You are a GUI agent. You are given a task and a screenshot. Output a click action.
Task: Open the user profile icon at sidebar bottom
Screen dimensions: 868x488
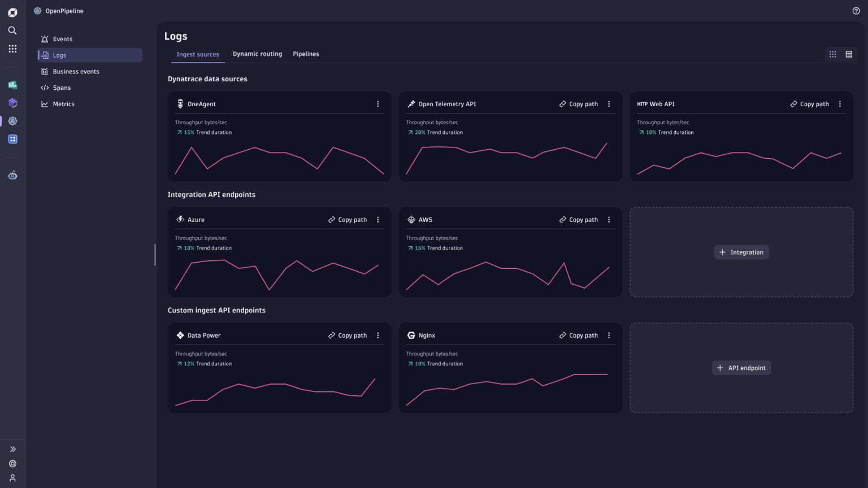click(12, 478)
